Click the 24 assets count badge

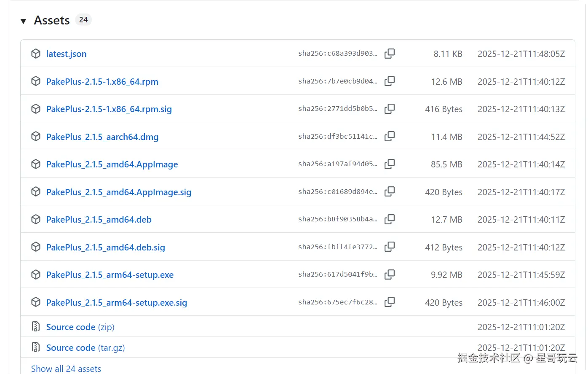click(83, 20)
